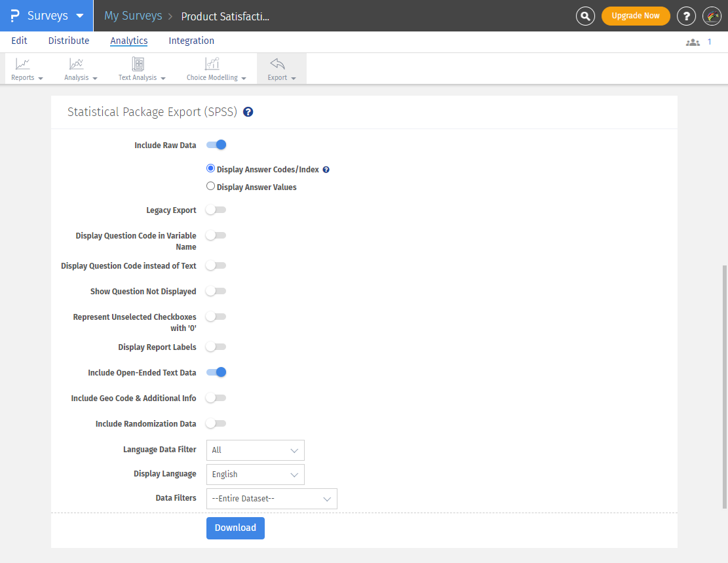Click the SPSS export help icon
Viewport: 728px width, 563px height.
tap(248, 111)
